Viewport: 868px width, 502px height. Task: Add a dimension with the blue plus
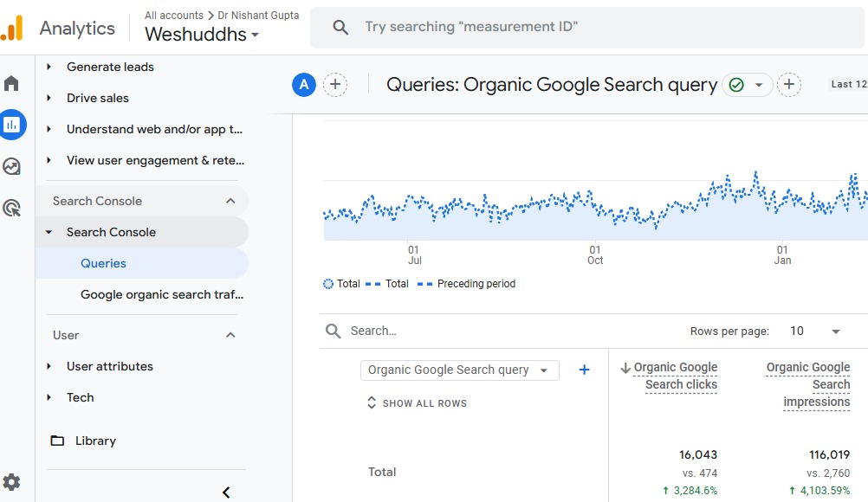[x=584, y=370]
